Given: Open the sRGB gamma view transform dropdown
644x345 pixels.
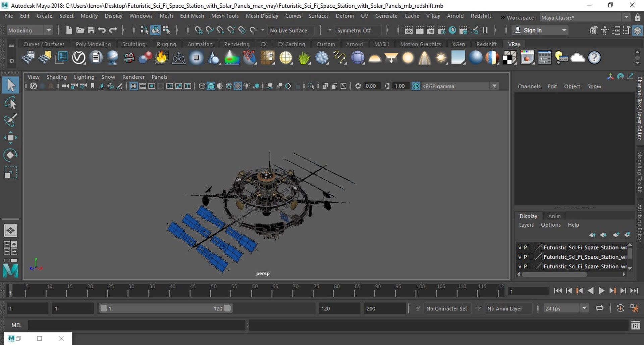Looking at the screenshot, I should pyautogui.click(x=494, y=86).
